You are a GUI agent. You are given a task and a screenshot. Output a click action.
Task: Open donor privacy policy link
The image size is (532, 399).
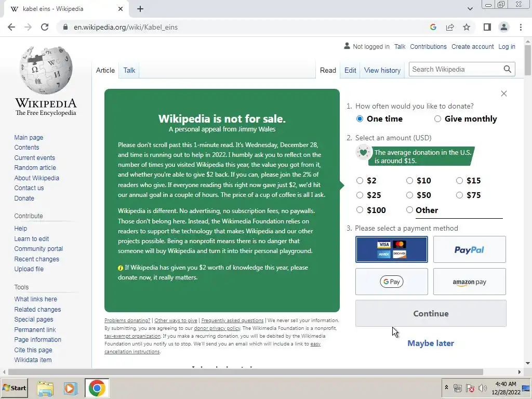pos(217,328)
